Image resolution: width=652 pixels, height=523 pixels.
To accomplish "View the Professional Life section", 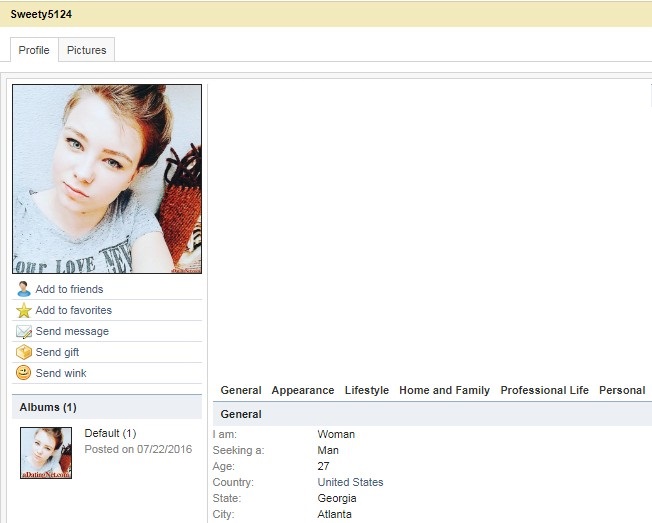I will tap(544, 390).
